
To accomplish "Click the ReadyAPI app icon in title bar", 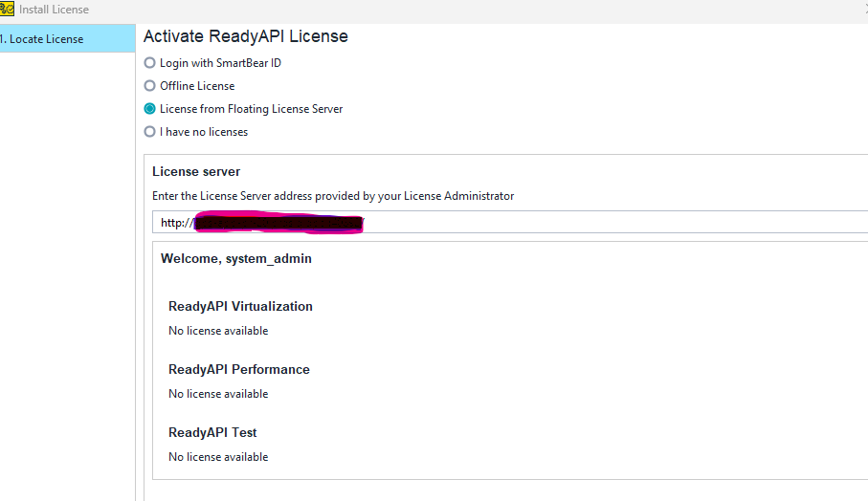I will tap(7, 10).
